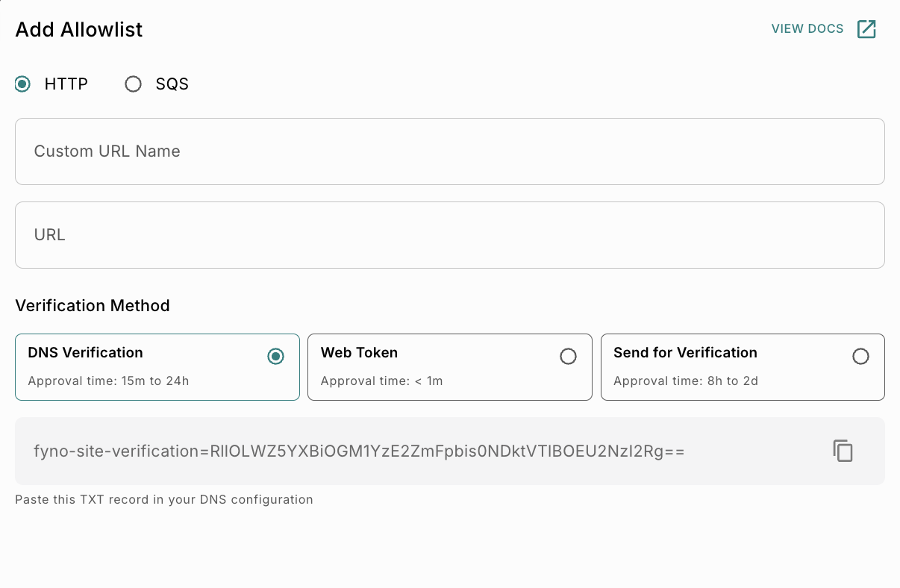Image resolution: width=900 pixels, height=588 pixels.
Task: Focus the Custom URL Name field
Action: coord(450,151)
